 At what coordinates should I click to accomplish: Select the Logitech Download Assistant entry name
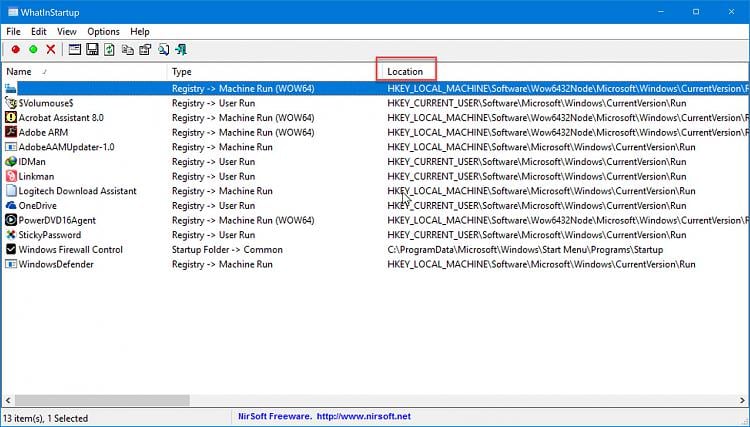tap(77, 191)
